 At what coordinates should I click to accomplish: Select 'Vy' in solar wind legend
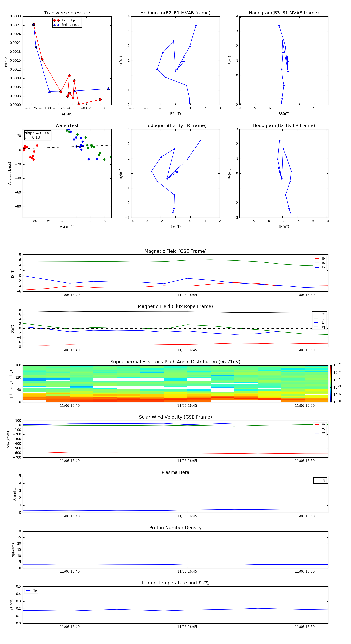320,429
